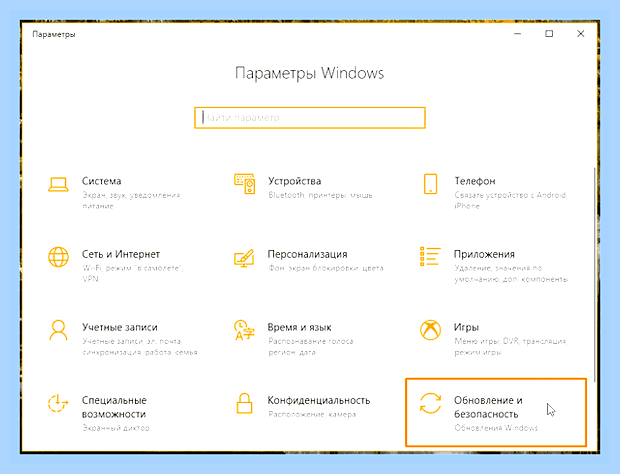Open the Конфиденциальность lock icon

tap(244, 403)
